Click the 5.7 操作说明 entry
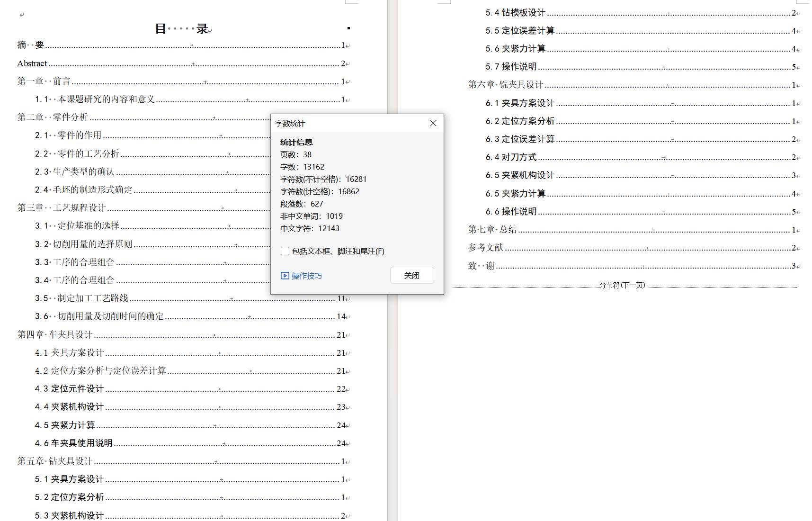Image resolution: width=812 pixels, height=521 pixels. (642, 67)
